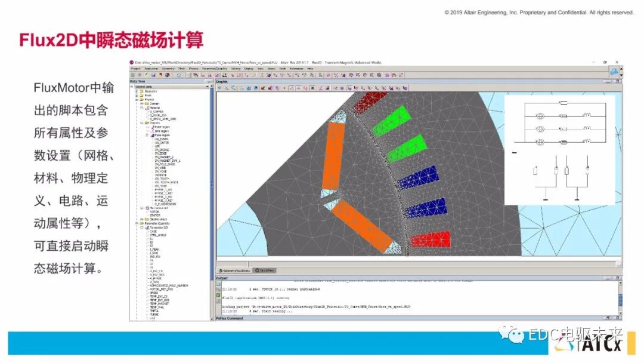The image size is (644, 363).
Task: Select the CTRL_ANGLE parameter
Action: 158,235
